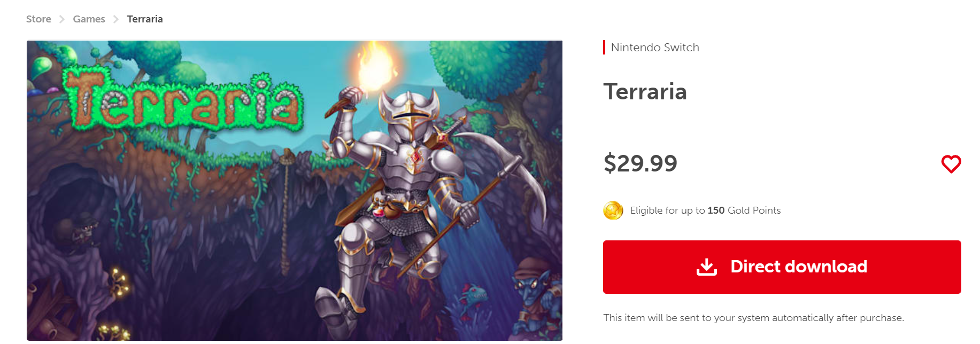Click the chevron between Store and Games
This screenshot has width=980, height=344.
[x=62, y=19]
